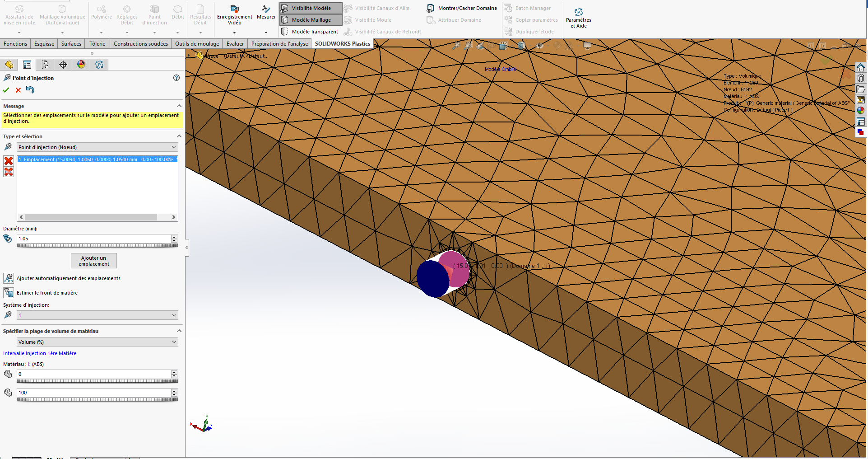Click Ajouter automatiquement des emplacements label
This screenshot has width=868, height=459.
pos(69,278)
